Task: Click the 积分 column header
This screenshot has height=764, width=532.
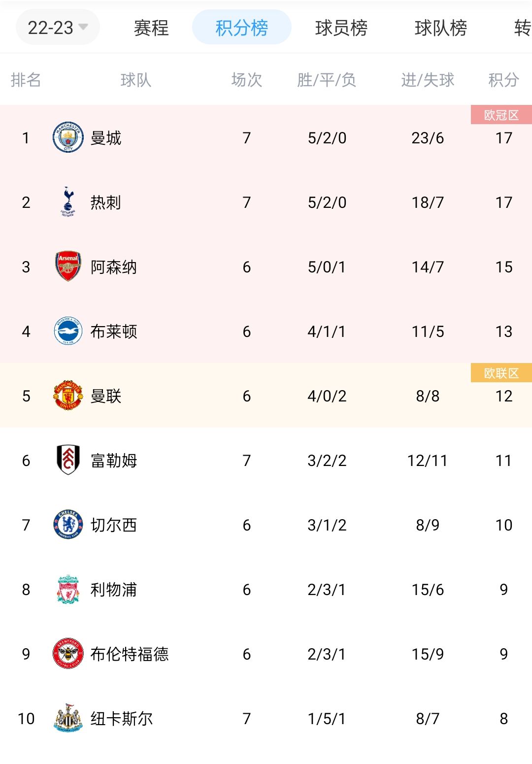Action: coord(503,79)
